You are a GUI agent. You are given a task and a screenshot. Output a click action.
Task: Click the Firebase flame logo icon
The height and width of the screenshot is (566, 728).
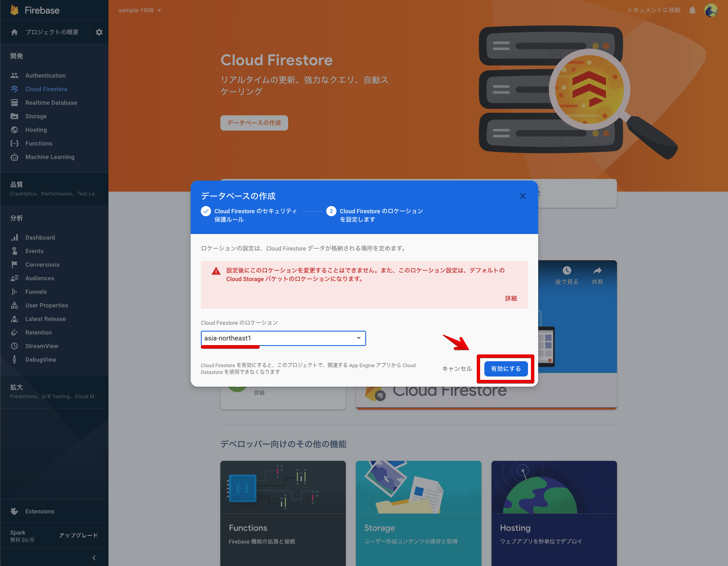[x=14, y=10]
